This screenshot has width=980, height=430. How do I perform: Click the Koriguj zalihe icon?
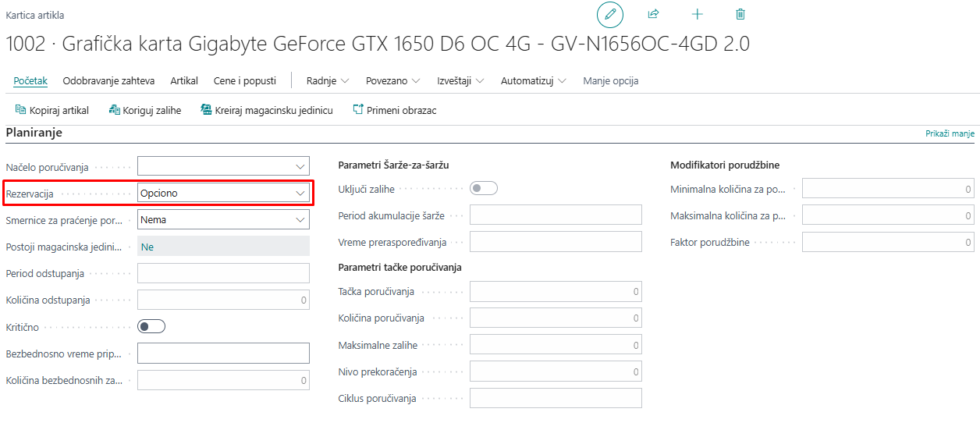pyautogui.click(x=114, y=110)
